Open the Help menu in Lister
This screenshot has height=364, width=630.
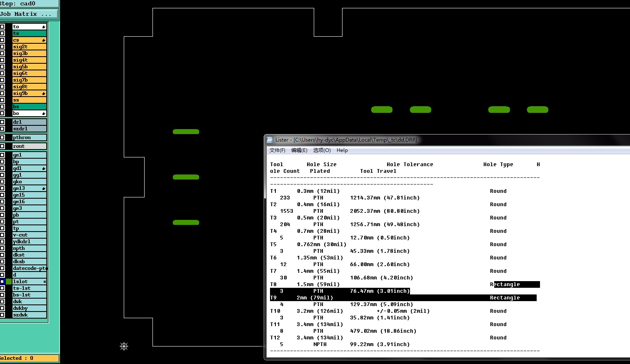[x=342, y=150]
